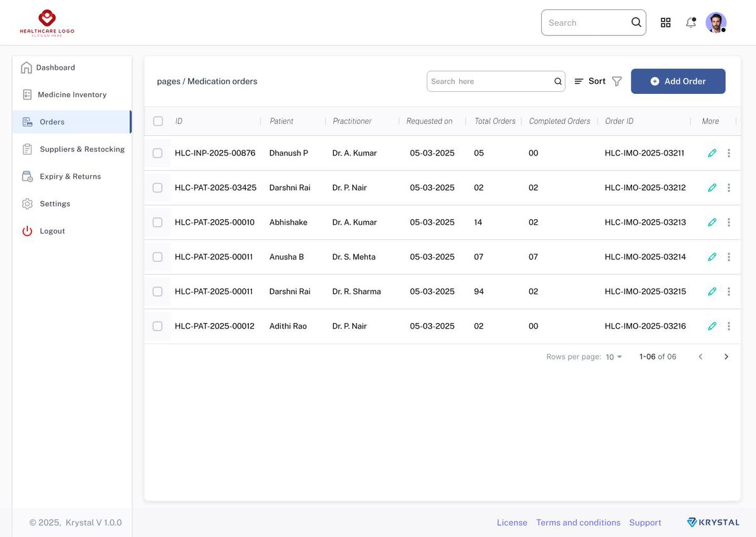Open Terms and conditions link

(x=578, y=523)
